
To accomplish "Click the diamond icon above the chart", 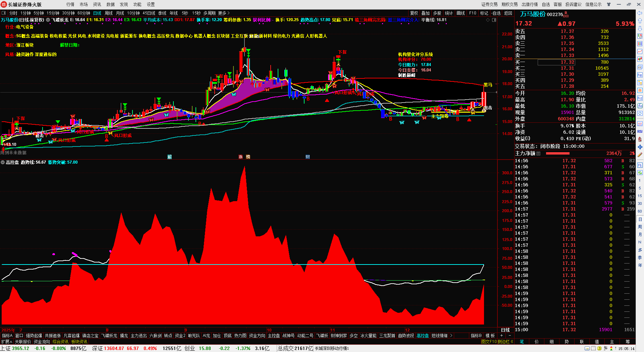I will (x=488, y=20).
